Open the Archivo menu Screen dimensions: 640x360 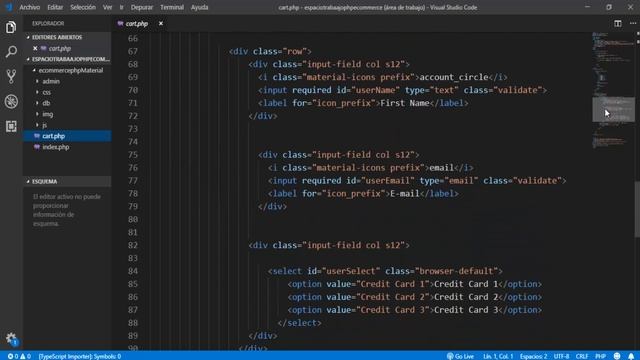[29, 7]
